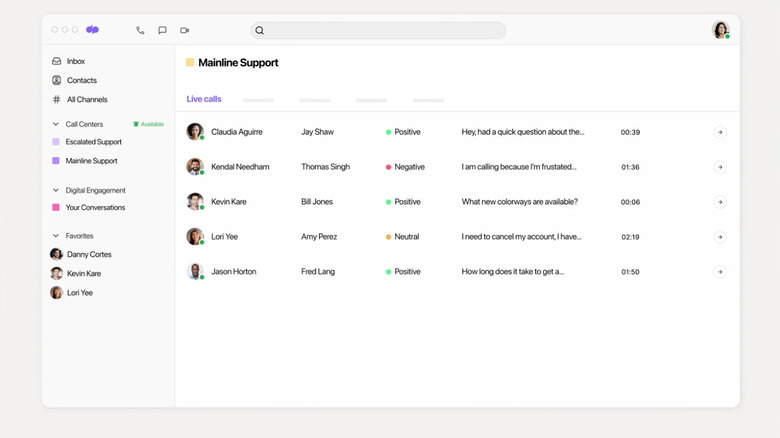
Task: Click agent name Claudia Aguirre
Action: click(237, 132)
